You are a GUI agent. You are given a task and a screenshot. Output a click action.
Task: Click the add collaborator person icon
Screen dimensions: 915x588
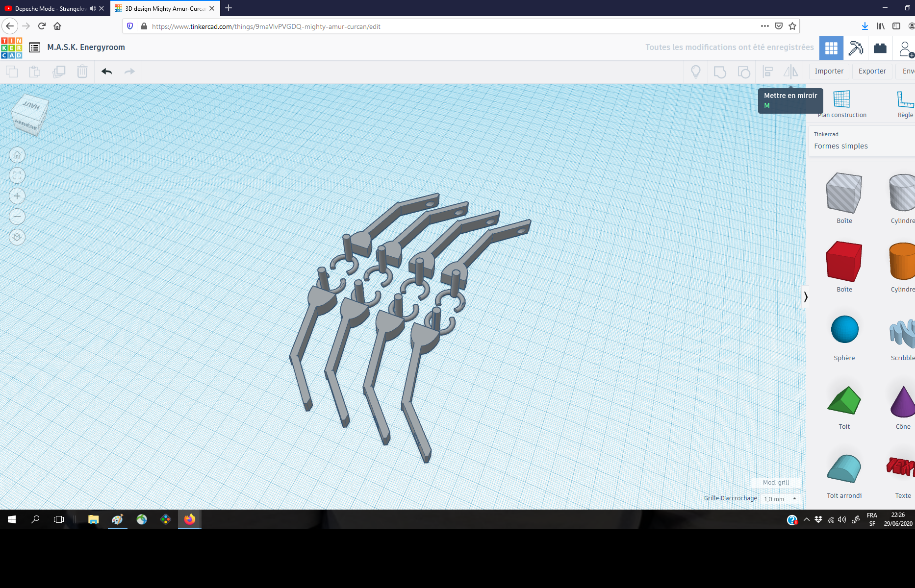(x=906, y=49)
